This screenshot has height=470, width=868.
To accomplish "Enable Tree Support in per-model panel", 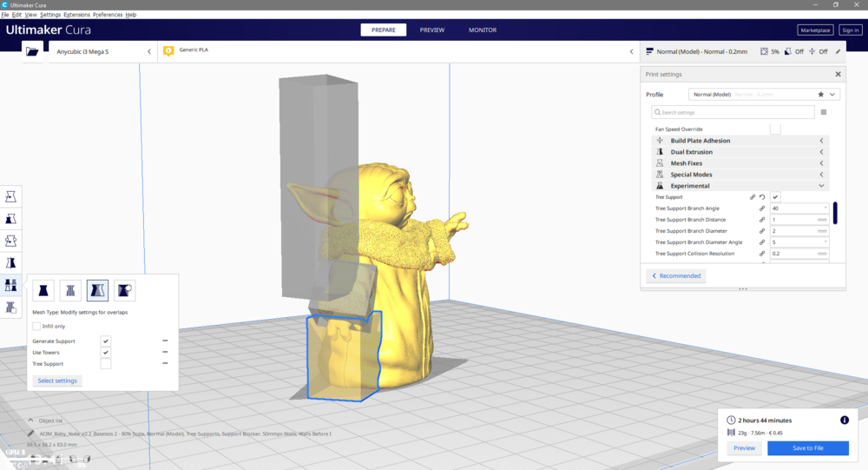I will (106, 364).
